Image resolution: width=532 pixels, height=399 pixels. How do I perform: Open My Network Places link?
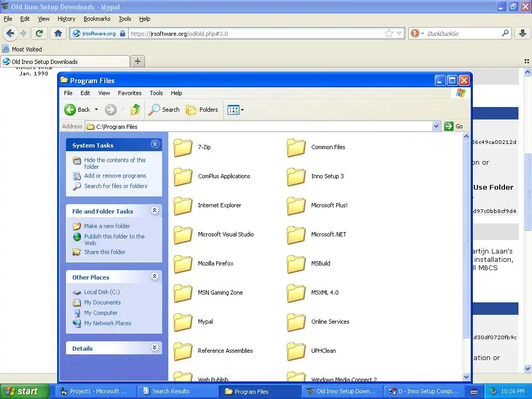pos(108,323)
